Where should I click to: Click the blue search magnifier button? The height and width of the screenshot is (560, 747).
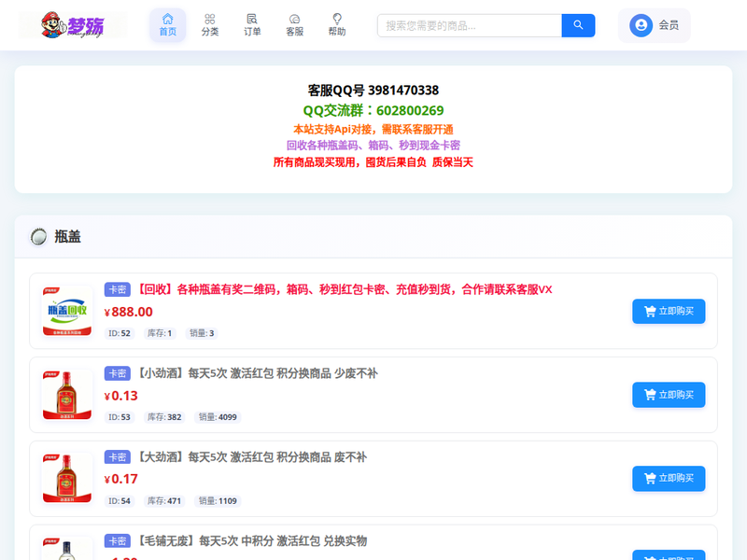[x=578, y=25]
